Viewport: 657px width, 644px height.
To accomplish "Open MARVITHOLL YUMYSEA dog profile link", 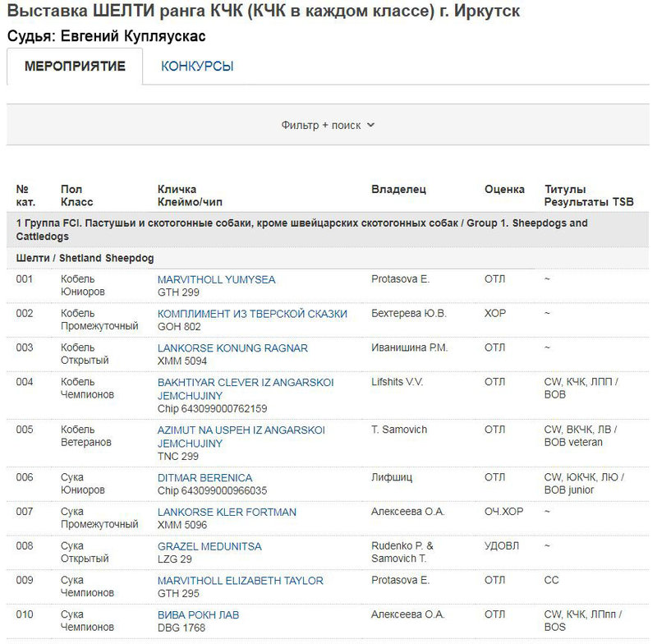I will click(x=216, y=279).
